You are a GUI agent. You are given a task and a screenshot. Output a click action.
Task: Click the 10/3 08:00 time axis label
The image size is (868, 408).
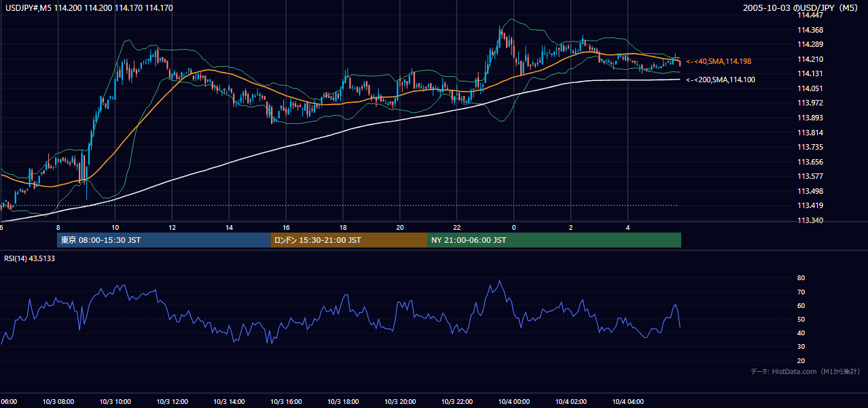58,402
